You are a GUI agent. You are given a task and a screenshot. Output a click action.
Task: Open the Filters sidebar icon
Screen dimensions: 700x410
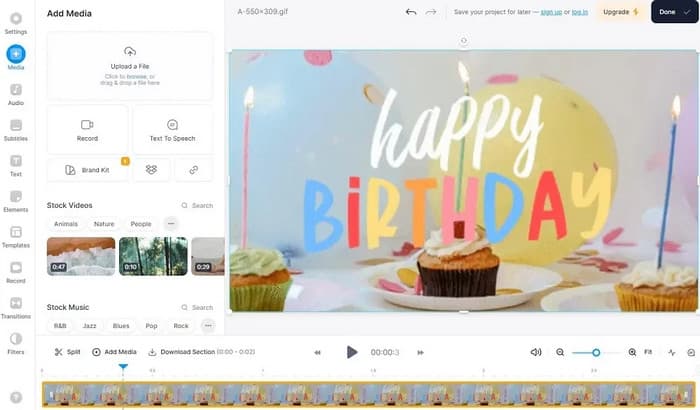pyautogui.click(x=16, y=343)
